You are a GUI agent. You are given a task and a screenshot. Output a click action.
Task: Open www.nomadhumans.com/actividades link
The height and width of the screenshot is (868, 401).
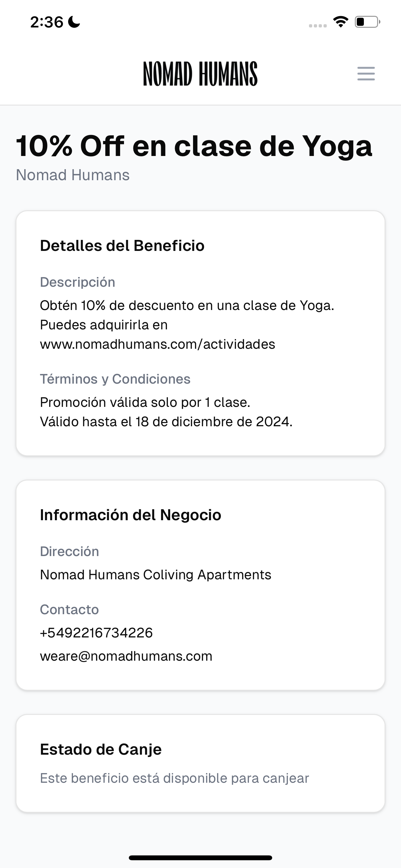(x=157, y=344)
